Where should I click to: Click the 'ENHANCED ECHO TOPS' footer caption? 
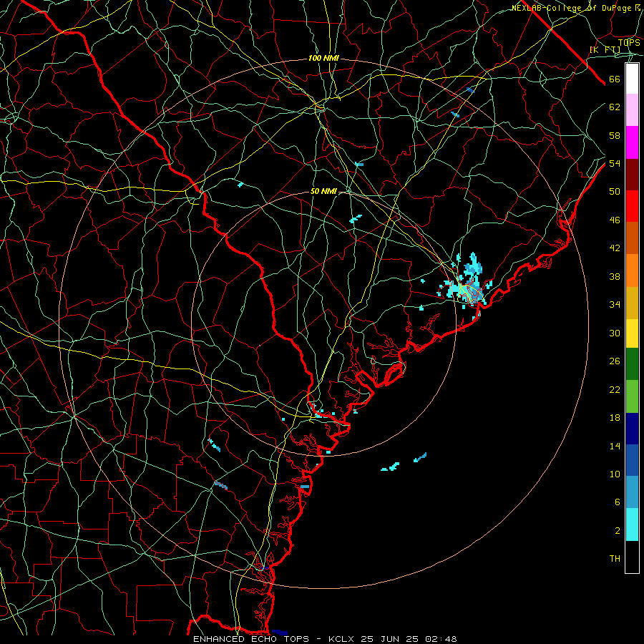tap(251, 639)
